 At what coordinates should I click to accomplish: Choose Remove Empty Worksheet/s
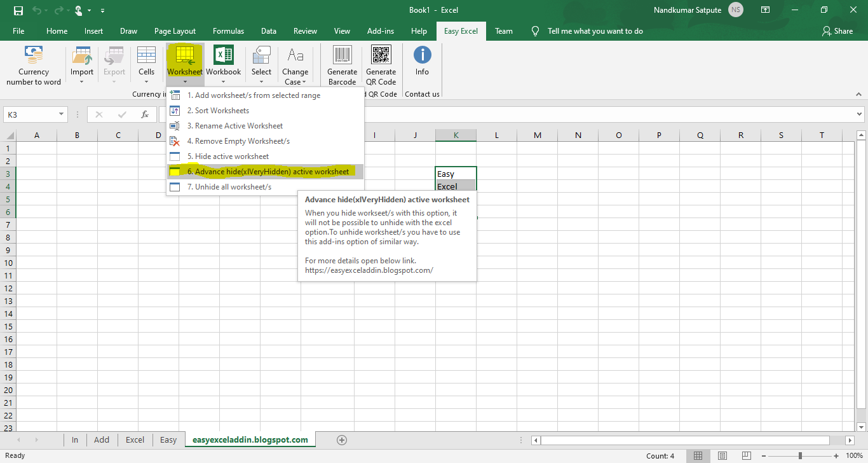pos(265,141)
